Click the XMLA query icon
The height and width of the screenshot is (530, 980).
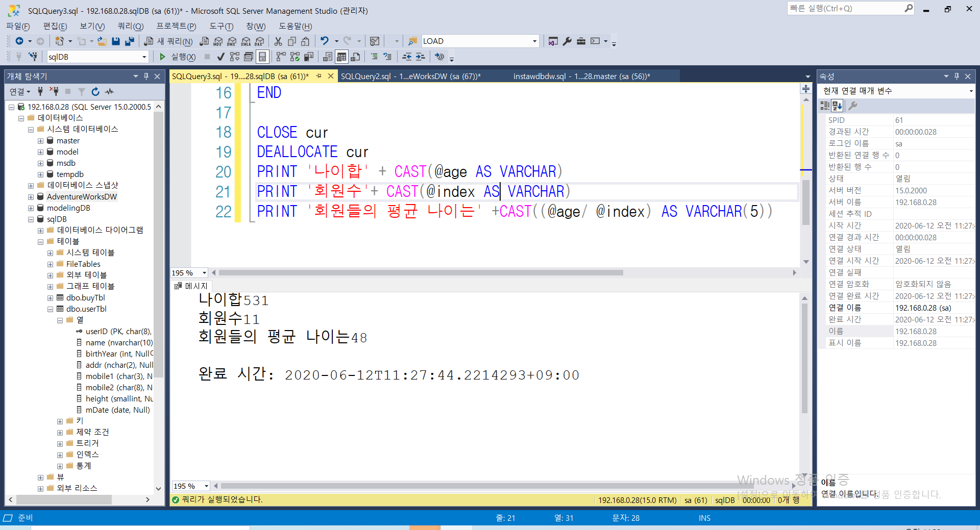point(246,41)
